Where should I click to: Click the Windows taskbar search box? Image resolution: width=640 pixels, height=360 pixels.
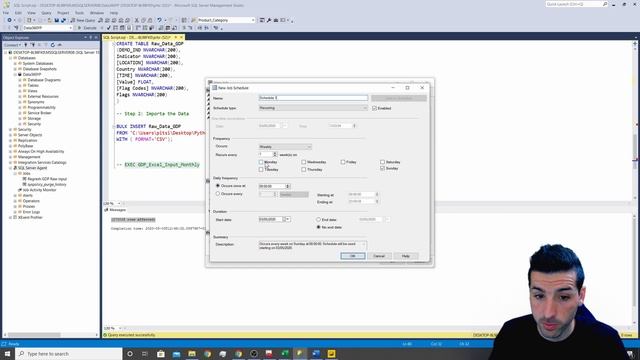(x=69, y=353)
